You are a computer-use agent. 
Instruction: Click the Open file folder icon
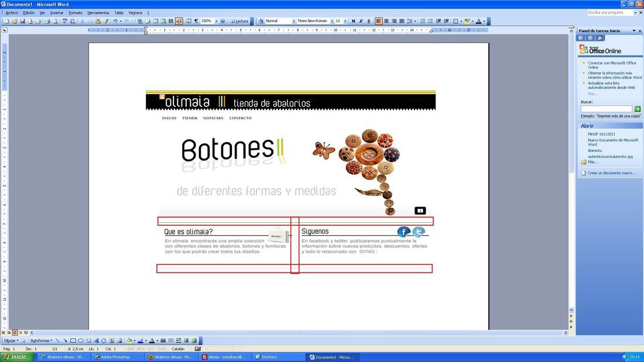click(15, 21)
